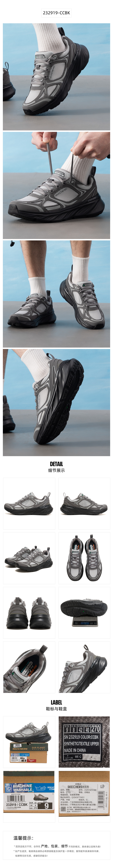View the Machine Washable box label image
Viewport: 113px width, 868px height.
pyautogui.click(x=29, y=797)
